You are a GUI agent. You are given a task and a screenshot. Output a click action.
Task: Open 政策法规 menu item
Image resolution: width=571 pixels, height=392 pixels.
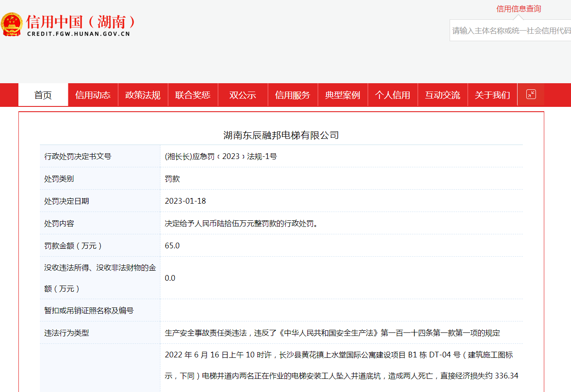pyautogui.click(x=143, y=95)
